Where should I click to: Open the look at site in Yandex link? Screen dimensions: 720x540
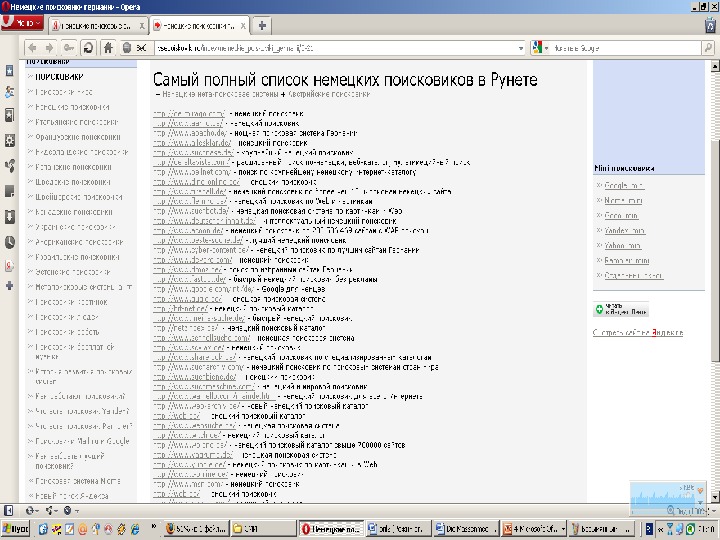pyautogui.click(x=638, y=332)
